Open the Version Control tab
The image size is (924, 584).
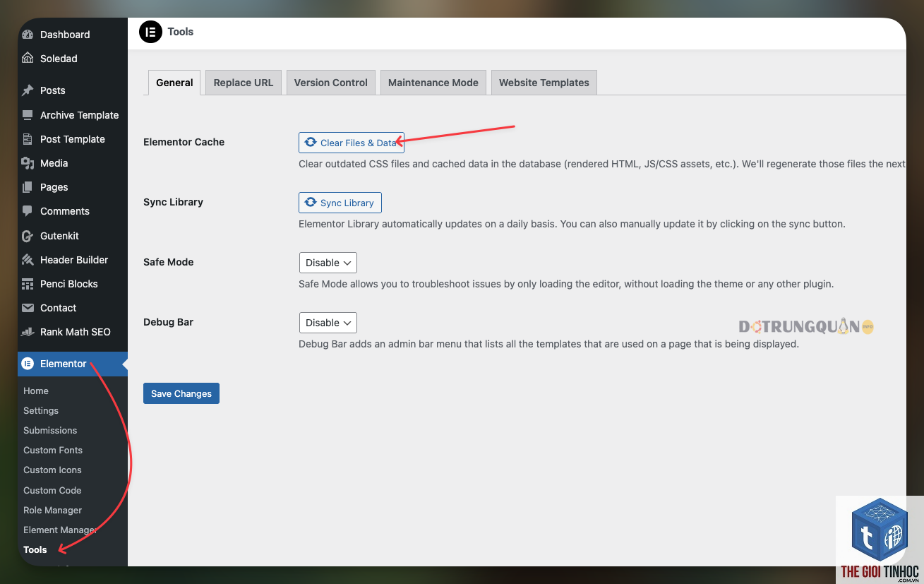pos(331,83)
